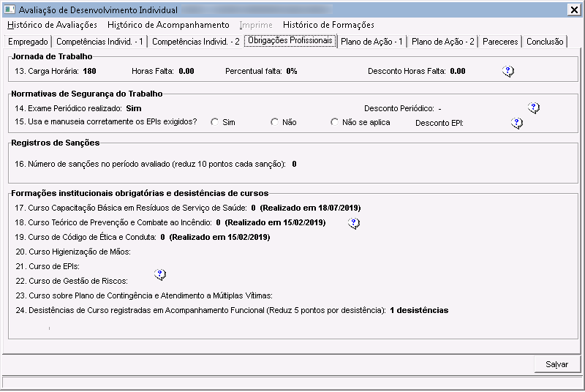Click the Salvar button

(x=556, y=364)
